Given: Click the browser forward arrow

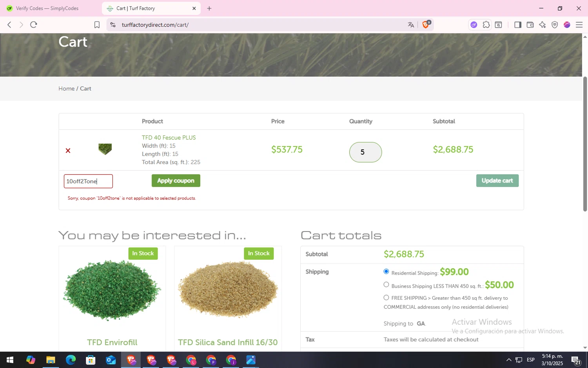Looking at the screenshot, I should [x=21, y=25].
